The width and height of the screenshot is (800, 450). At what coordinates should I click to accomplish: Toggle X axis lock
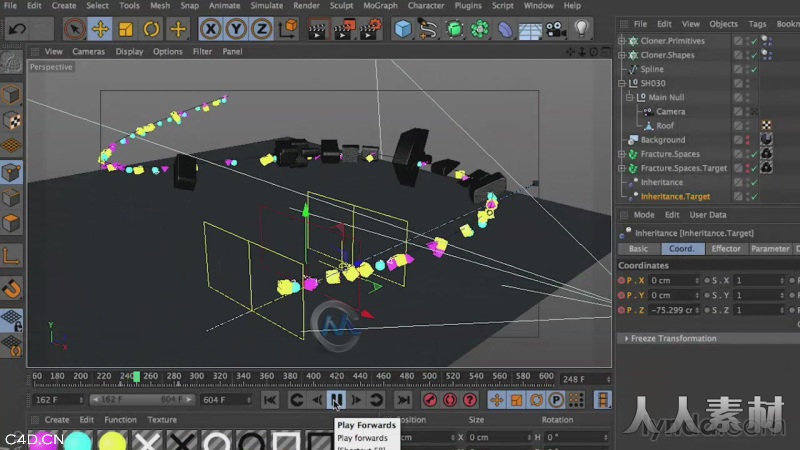pos(211,29)
